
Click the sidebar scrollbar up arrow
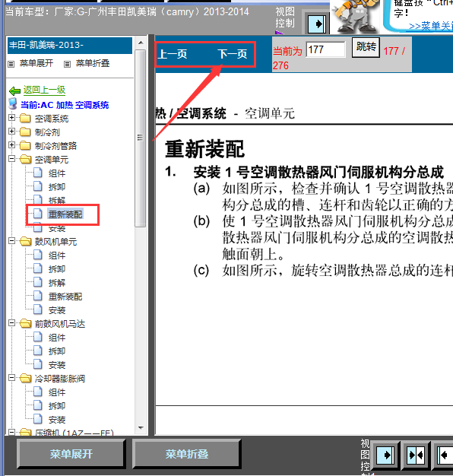point(141,43)
